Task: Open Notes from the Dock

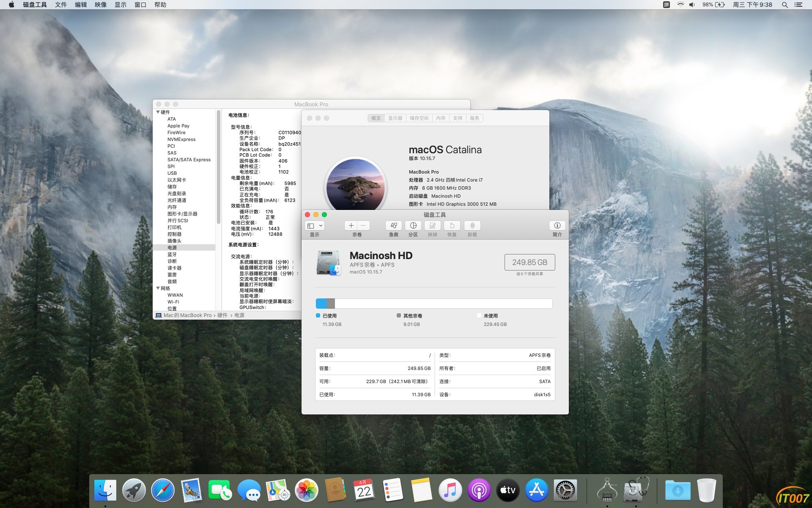Action: [x=421, y=491]
